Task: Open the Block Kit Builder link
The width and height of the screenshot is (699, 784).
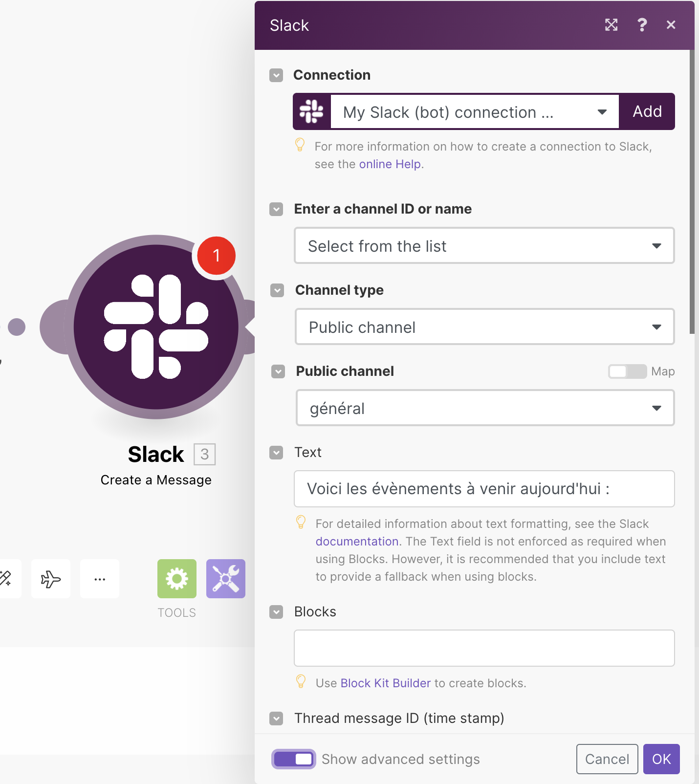Action: point(386,683)
